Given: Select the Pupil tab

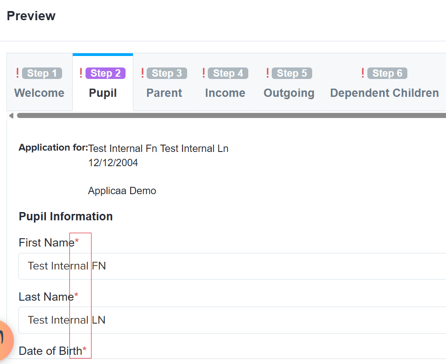Looking at the screenshot, I should click(103, 83).
